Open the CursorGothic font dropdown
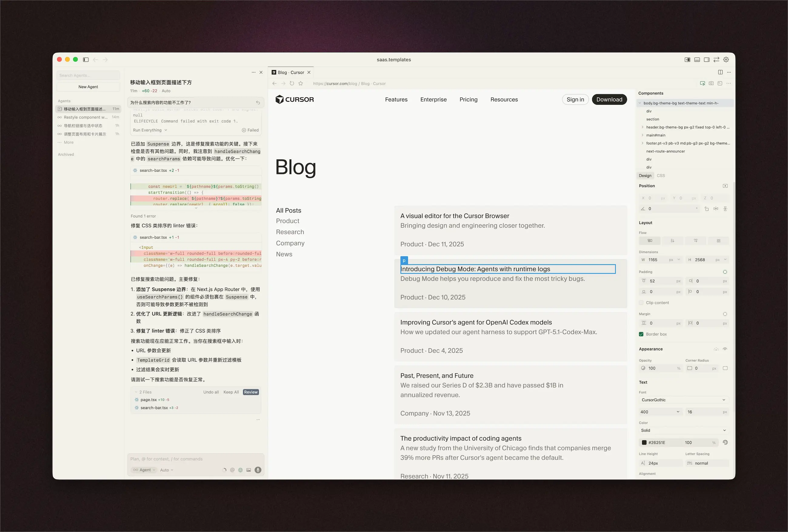 [x=683, y=400]
